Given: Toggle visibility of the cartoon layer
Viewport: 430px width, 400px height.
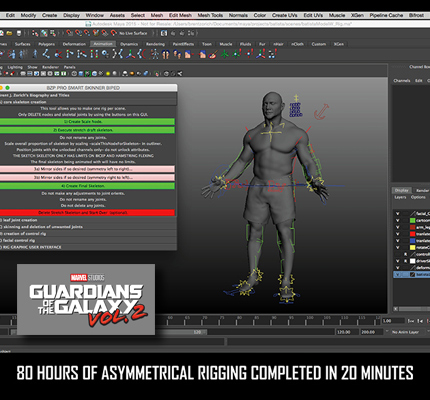Looking at the screenshot, I should pos(397,220).
